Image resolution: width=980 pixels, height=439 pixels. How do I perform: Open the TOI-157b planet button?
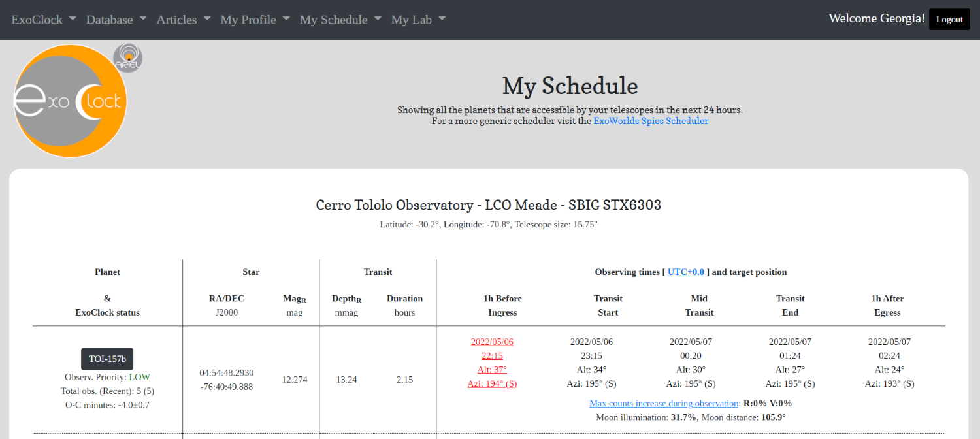coord(107,359)
